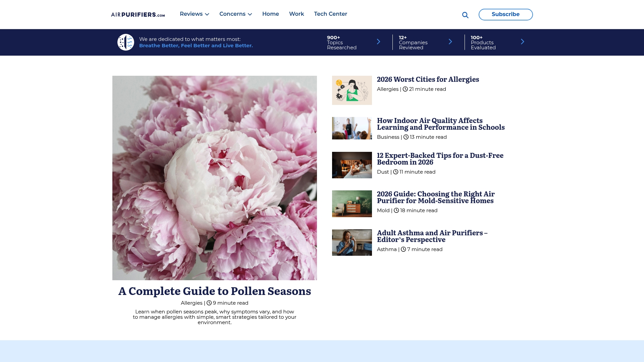The image size is (644, 362).
Task: Click arrow next to 900+ Topics Researched
Action: click(378, 42)
